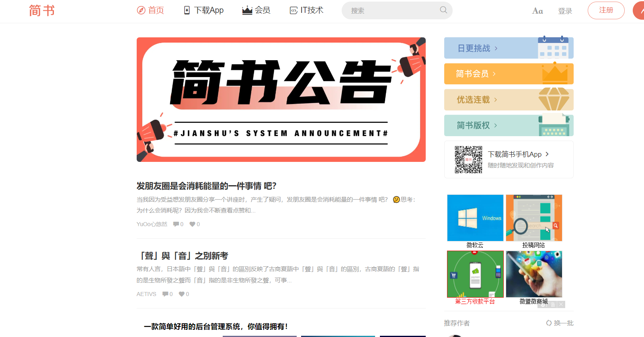
Task: Open the 简书会员 banner
Action: click(509, 74)
